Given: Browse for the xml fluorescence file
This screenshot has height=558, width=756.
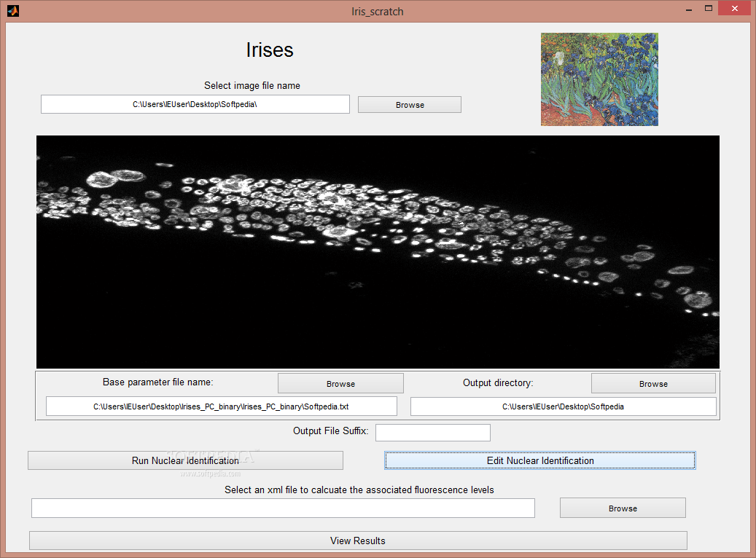Looking at the screenshot, I should click(x=623, y=508).
